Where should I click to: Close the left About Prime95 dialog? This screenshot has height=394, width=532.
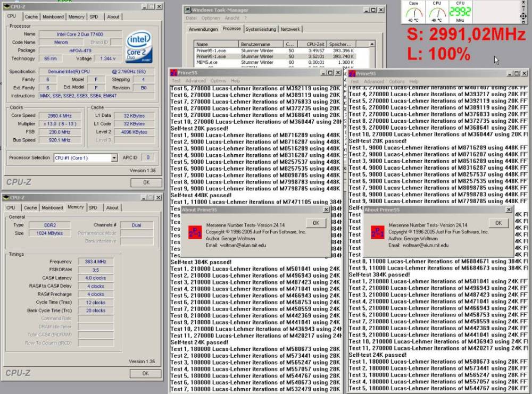[x=326, y=209]
